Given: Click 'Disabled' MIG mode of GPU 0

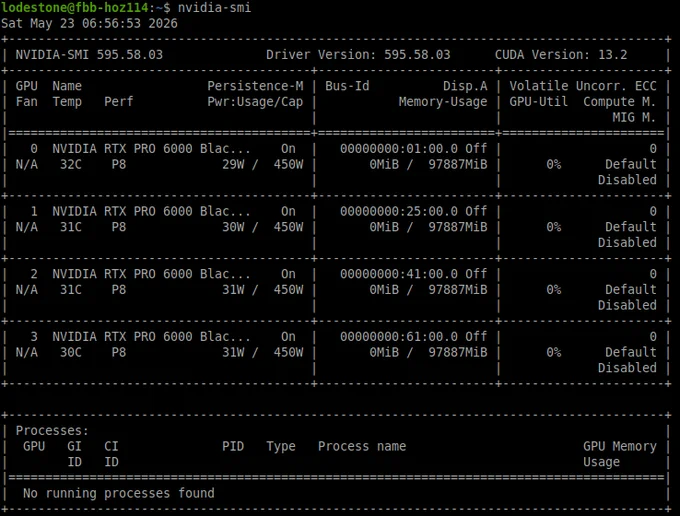Looking at the screenshot, I should pos(627,180).
